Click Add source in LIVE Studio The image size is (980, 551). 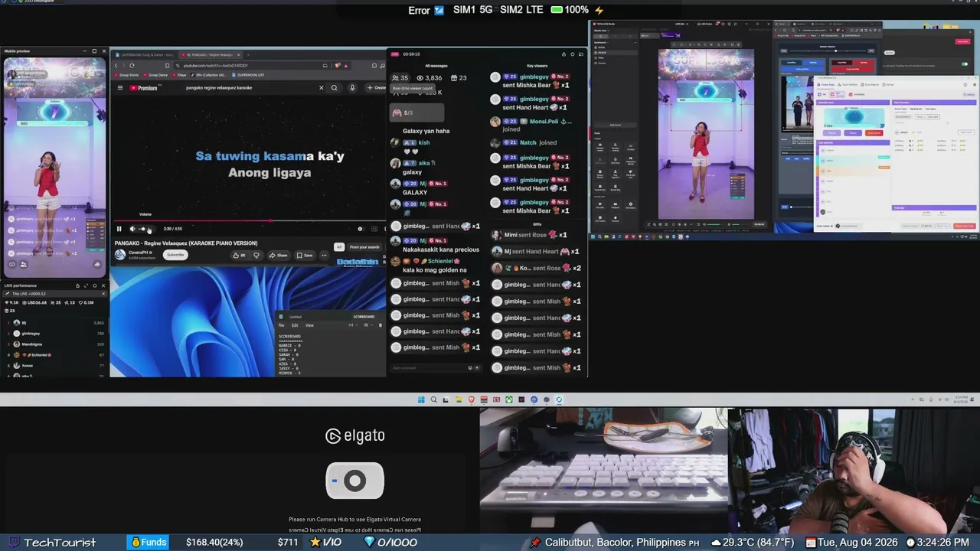pyautogui.click(x=615, y=125)
